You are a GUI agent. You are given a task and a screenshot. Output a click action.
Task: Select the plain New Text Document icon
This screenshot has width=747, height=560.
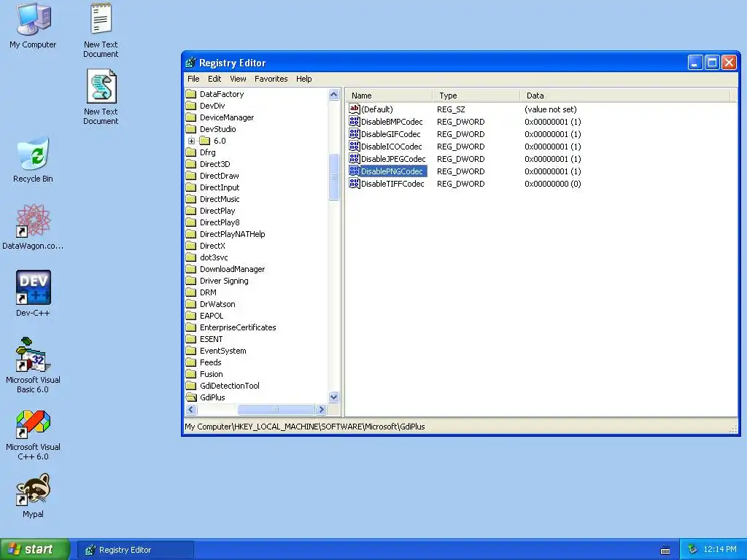(x=101, y=19)
